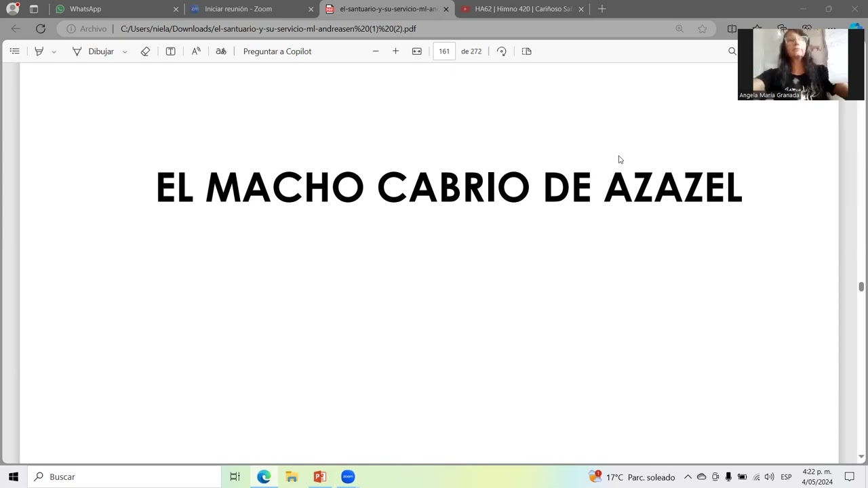Open the browser profile avatar
This screenshot has height=488, width=868.
[x=13, y=9]
